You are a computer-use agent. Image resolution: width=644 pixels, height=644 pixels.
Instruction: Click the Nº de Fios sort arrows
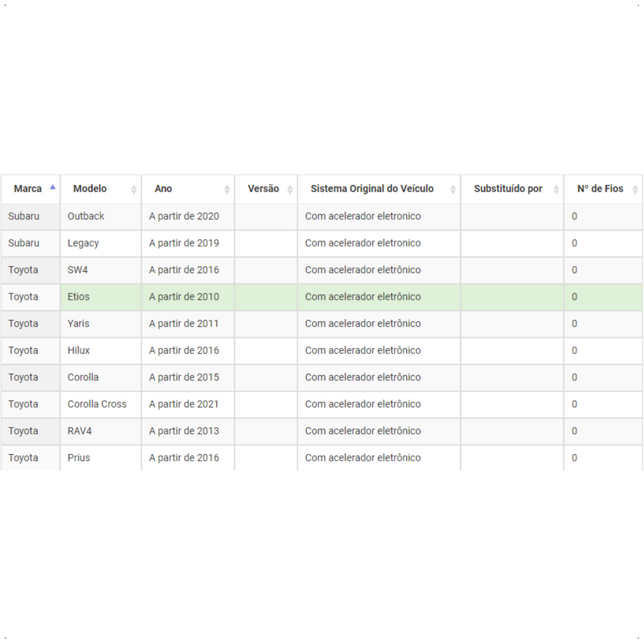click(x=635, y=189)
